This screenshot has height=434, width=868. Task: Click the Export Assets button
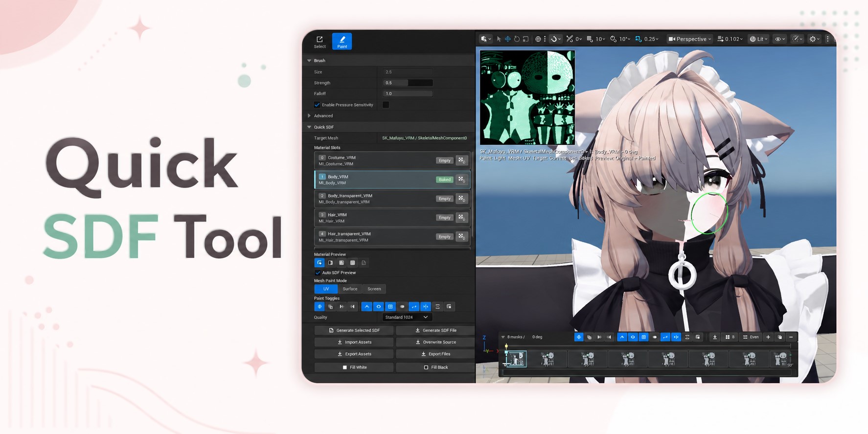point(354,354)
